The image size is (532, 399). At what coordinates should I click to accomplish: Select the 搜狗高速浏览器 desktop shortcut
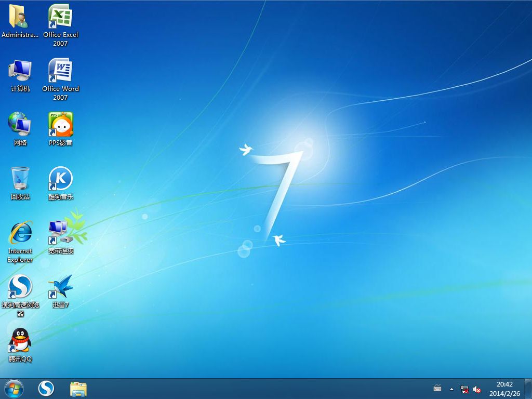tap(20, 296)
